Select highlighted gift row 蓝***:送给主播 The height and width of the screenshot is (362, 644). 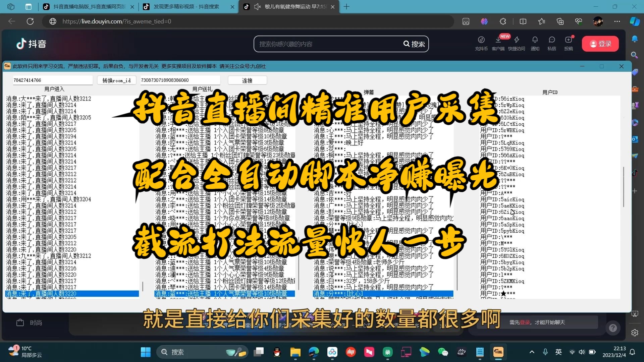pyautogui.click(x=224, y=294)
